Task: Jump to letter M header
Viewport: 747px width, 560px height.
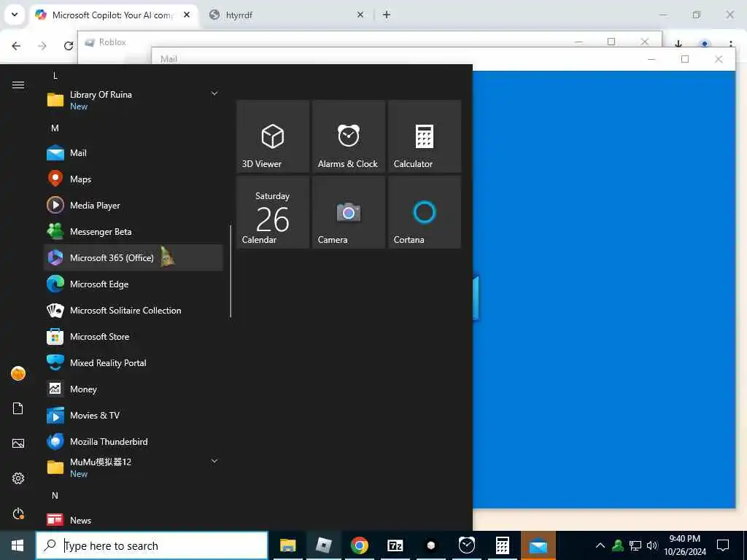Action: (x=55, y=128)
